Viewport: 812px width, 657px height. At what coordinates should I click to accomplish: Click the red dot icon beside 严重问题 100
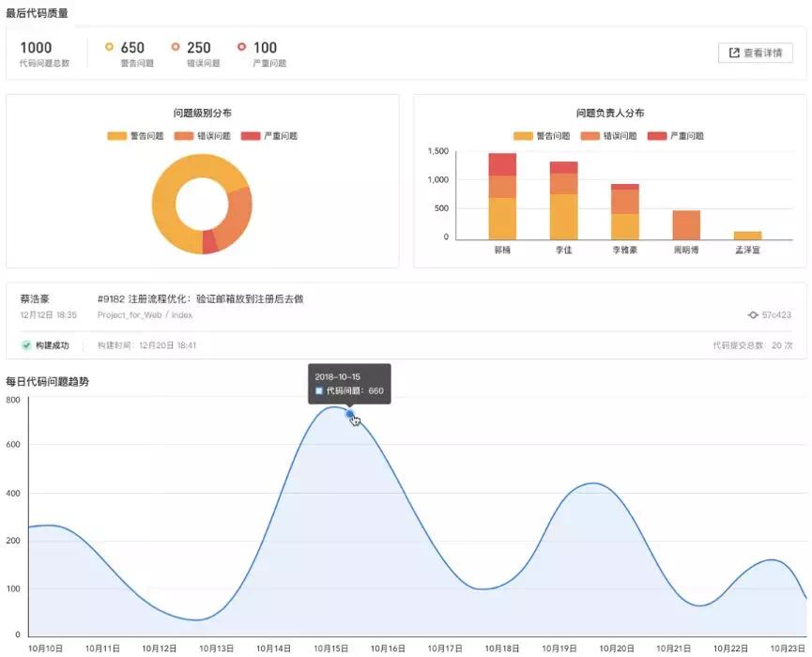tap(242, 47)
